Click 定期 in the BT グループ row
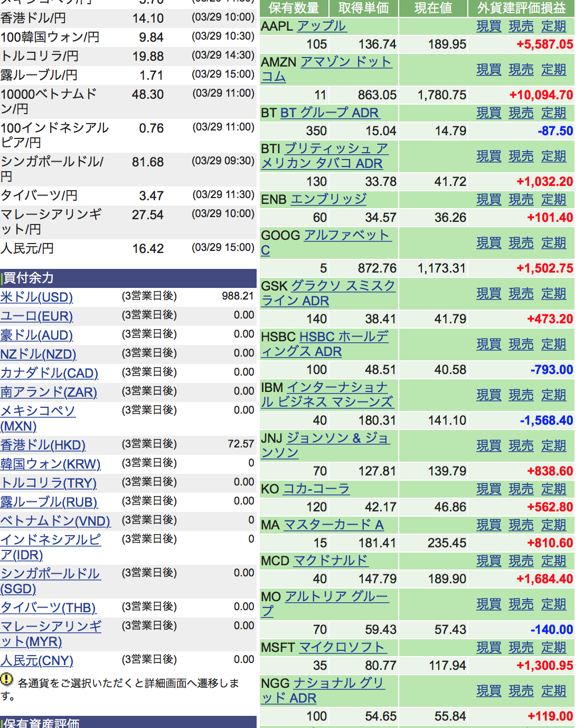Image resolution: width=584 pixels, height=728 pixels. 554,113
